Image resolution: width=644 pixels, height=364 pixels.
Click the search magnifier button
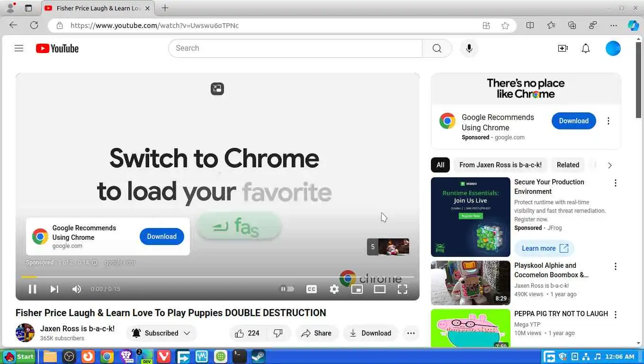click(x=437, y=48)
